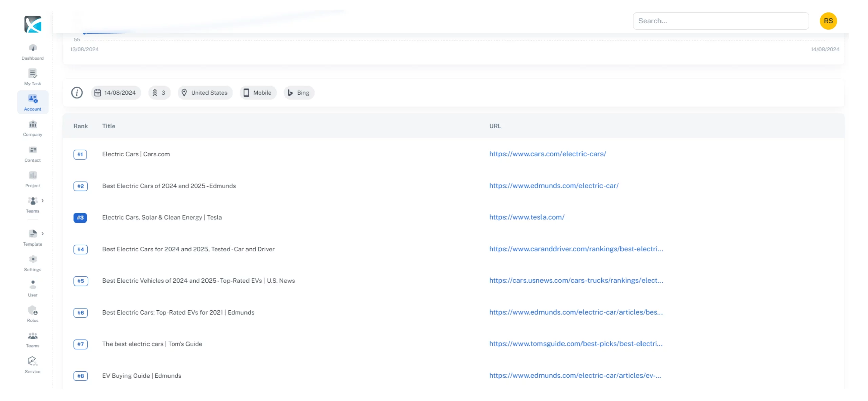Select the Car and Driver title row
The image size is (868, 401).
(x=188, y=249)
